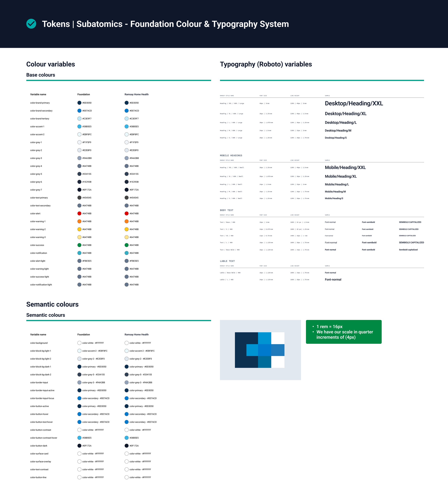Click the Foundation color-warning-2 yellow swatch
448x502 pixels.
coord(79,229)
